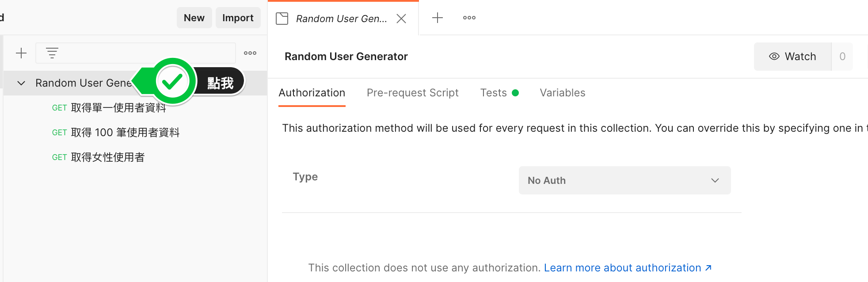Click the collection icon in the open tab
Viewport: 868px width, 282px height.
[x=282, y=19]
